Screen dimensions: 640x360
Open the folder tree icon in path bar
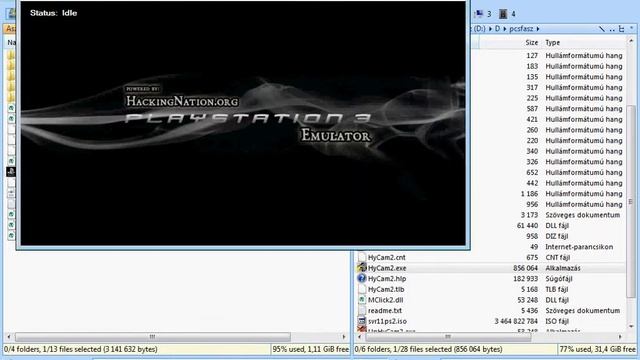[x=621, y=29]
